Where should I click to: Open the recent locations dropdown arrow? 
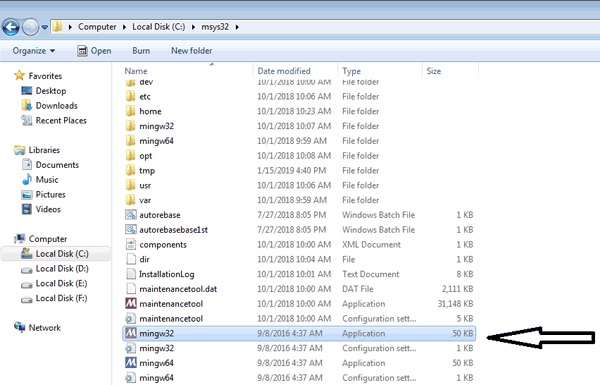(x=45, y=27)
